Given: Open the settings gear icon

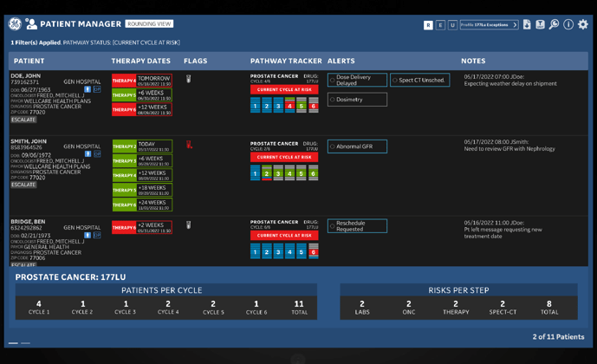Looking at the screenshot, I should [582, 24].
